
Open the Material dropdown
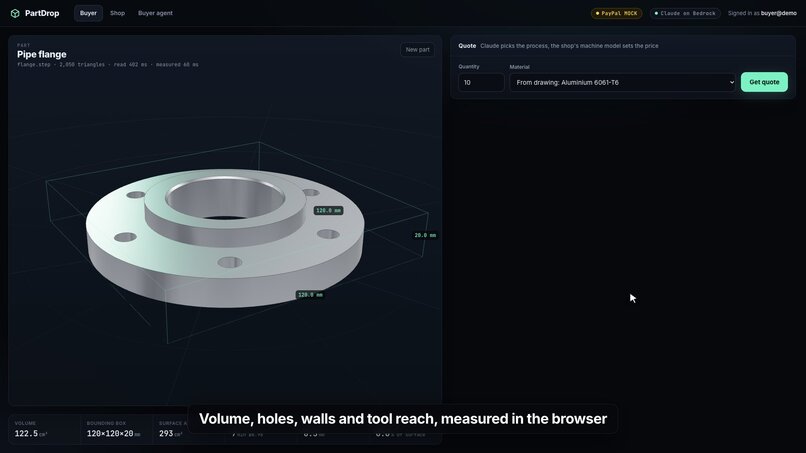point(622,82)
